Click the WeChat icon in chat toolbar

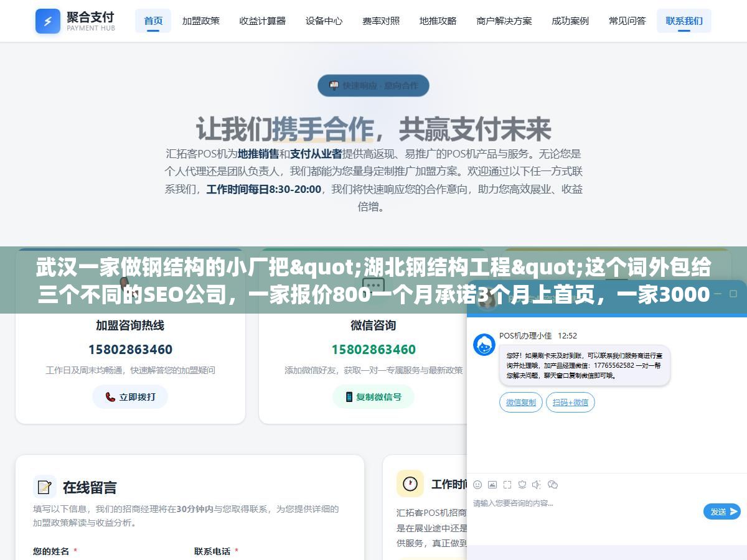(553, 485)
